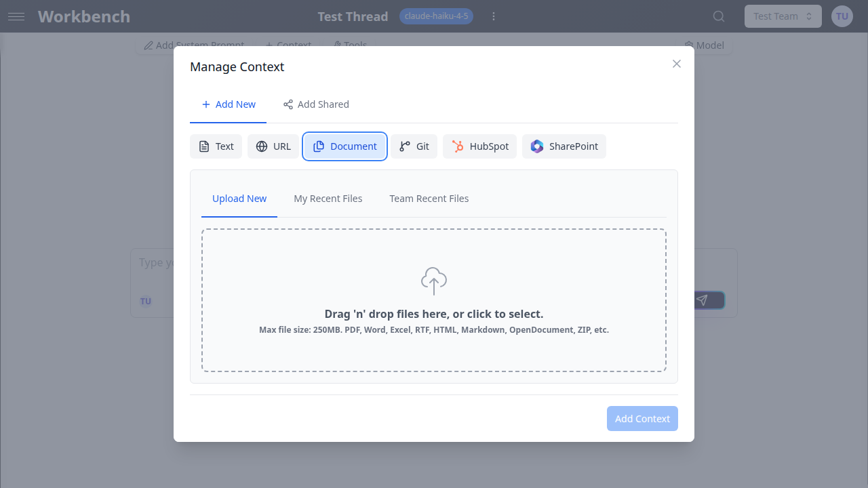Select the Text context source icon
The width and height of the screenshot is (868, 488).
(203, 146)
